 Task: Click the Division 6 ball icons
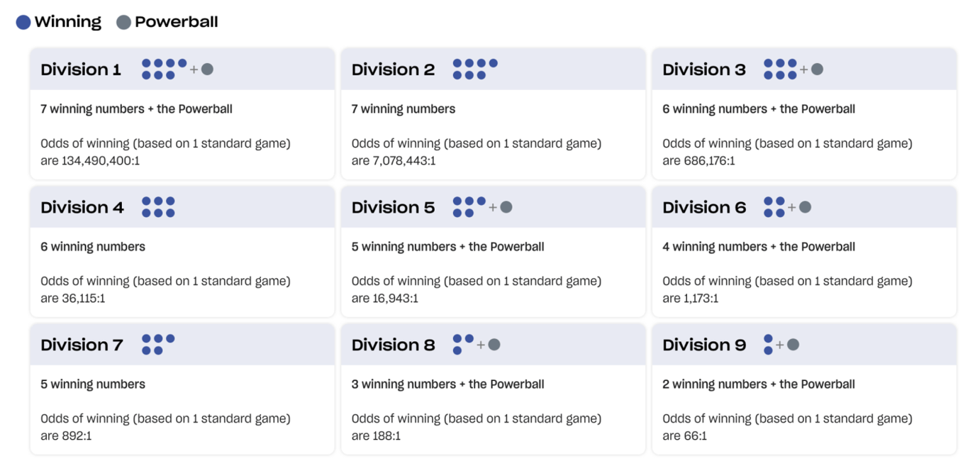point(787,207)
